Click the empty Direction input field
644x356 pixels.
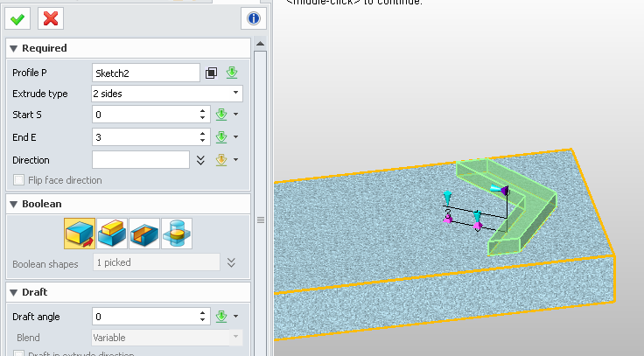pyautogui.click(x=141, y=160)
